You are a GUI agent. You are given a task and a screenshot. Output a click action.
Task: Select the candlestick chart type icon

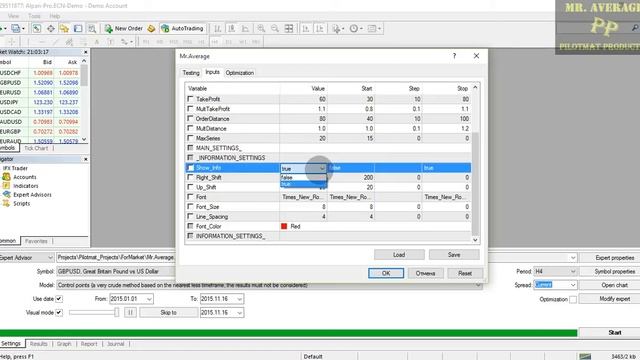(x=231, y=29)
